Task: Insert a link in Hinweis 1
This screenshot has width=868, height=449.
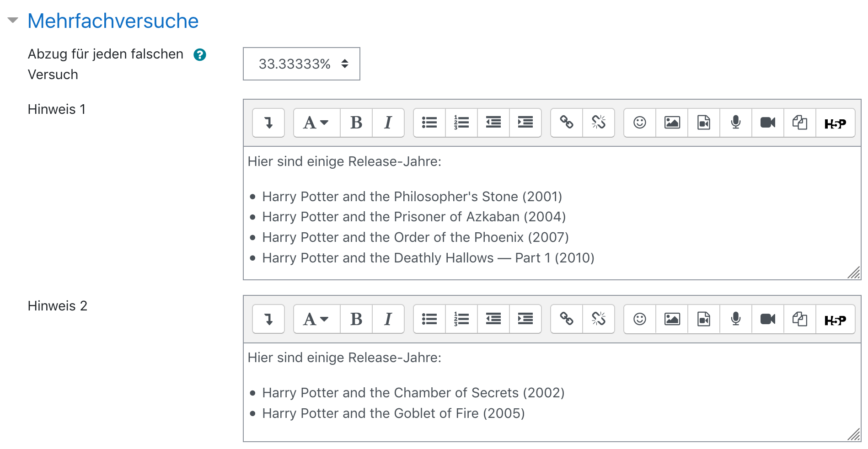Action: (x=566, y=123)
